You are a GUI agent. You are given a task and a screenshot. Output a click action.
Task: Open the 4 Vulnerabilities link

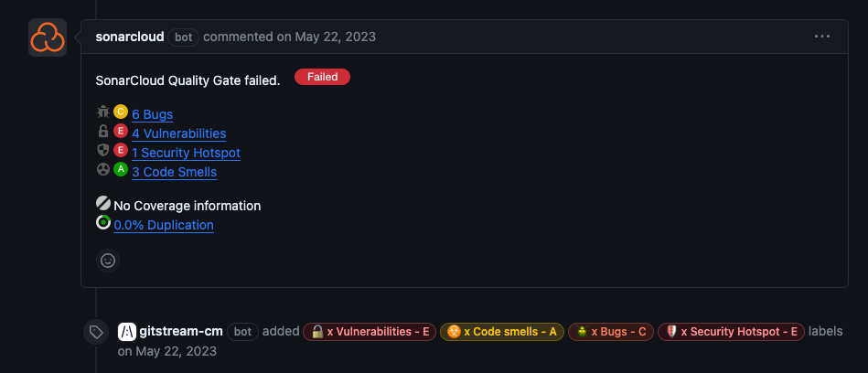pyautogui.click(x=178, y=133)
